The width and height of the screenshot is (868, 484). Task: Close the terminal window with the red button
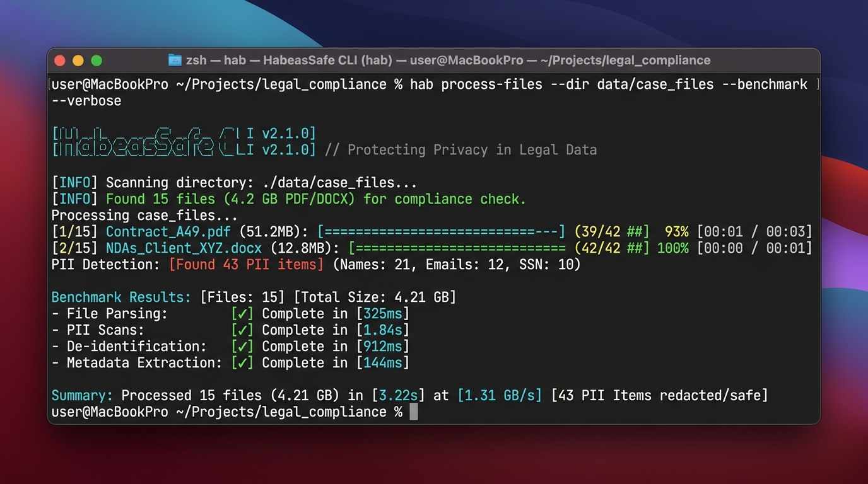coord(60,60)
